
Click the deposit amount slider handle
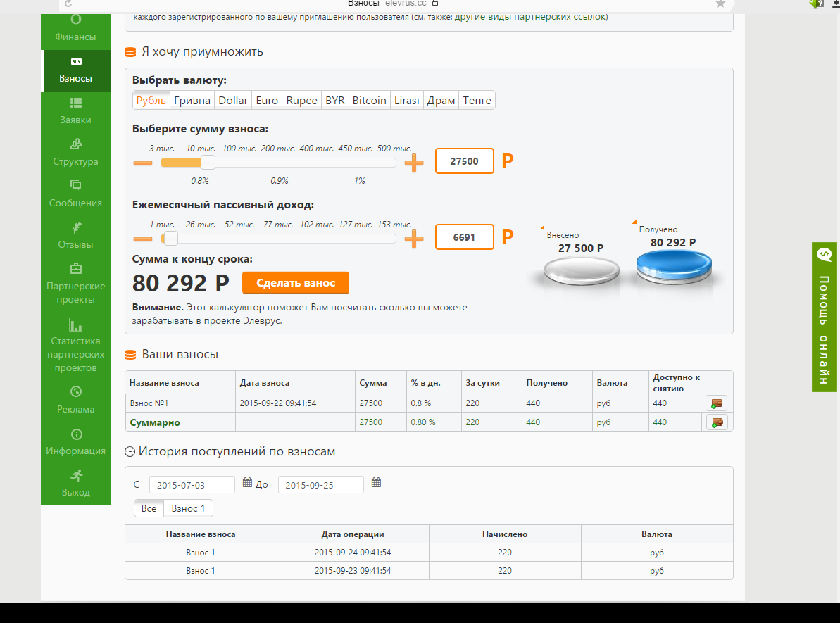tap(208, 163)
